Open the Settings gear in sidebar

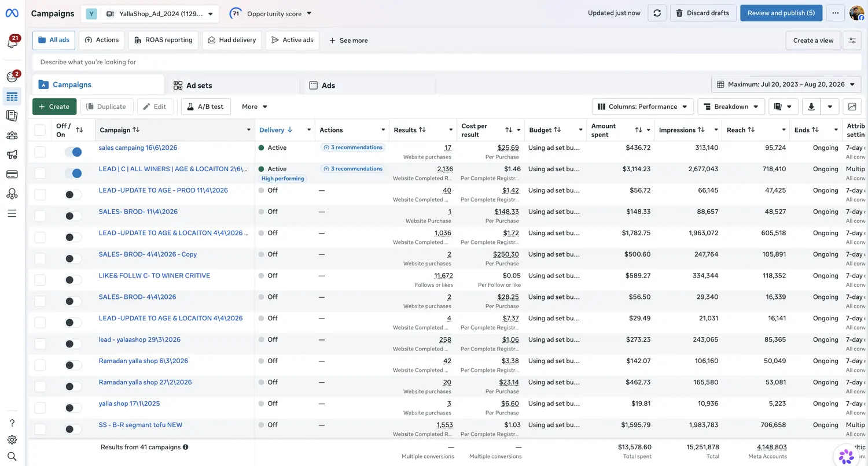pyautogui.click(x=12, y=440)
